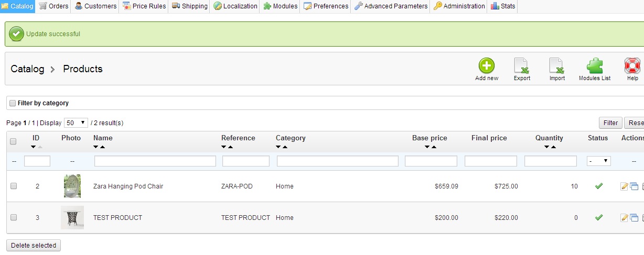Click the Zara Hanging Pod Chair photo thumbnail
The height and width of the screenshot is (255, 644).
coord(72,186)
